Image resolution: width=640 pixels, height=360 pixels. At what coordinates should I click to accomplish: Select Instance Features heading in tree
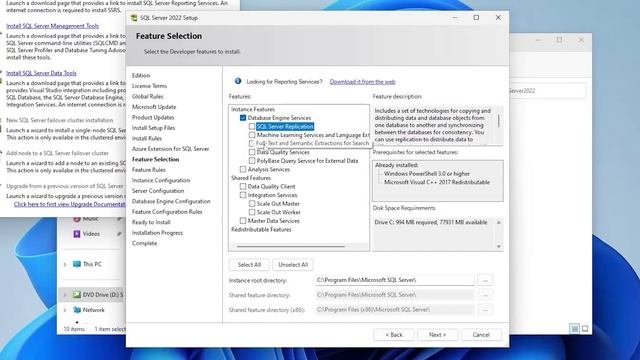click(253, 109)
